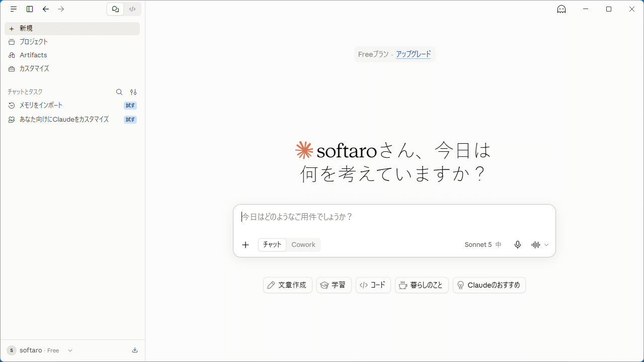Expand the softaro Free account menu
This screenshot has height=362, width=644.
click(40, 350)
